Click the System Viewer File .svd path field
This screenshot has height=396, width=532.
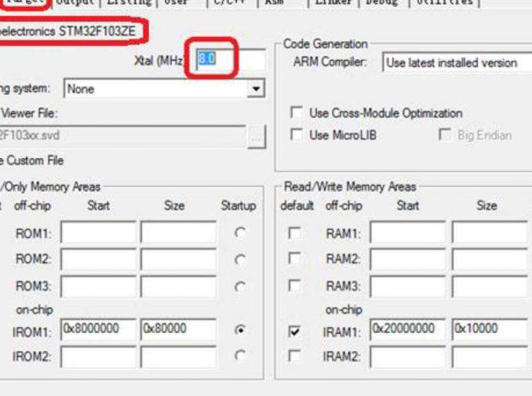tap(122, 136)
